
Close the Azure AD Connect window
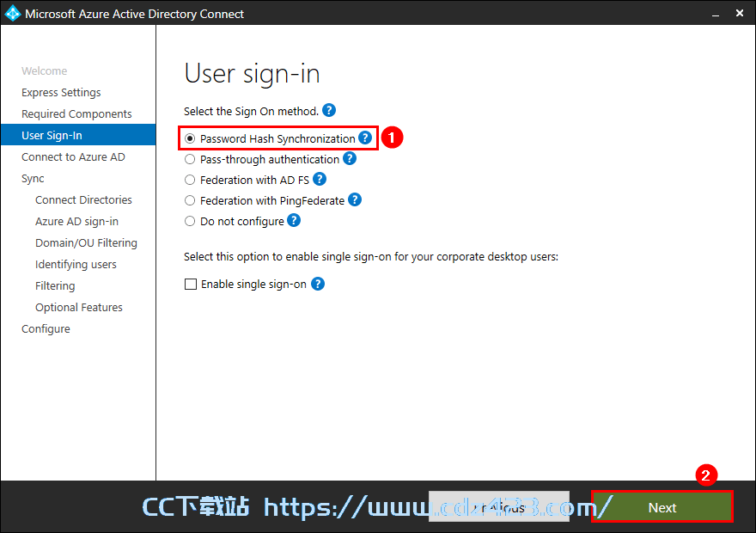pyautogui.click(x=740, y=13)
